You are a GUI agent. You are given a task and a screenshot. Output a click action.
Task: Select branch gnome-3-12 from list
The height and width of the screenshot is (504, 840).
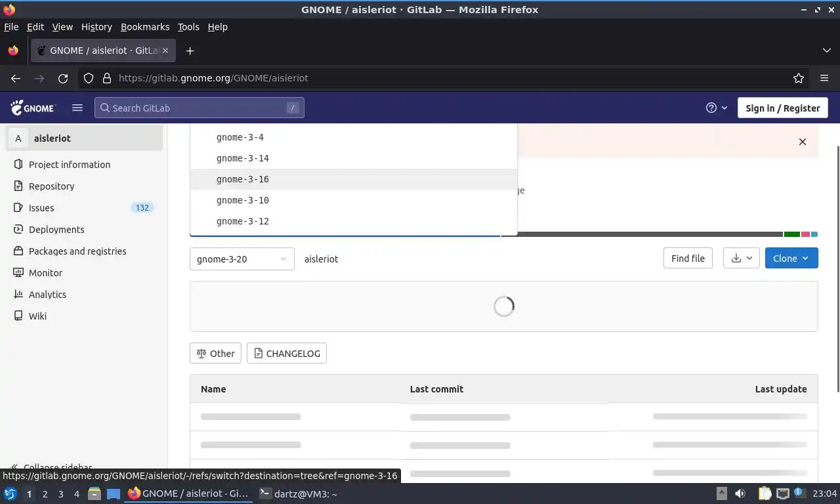click(353, 221)
